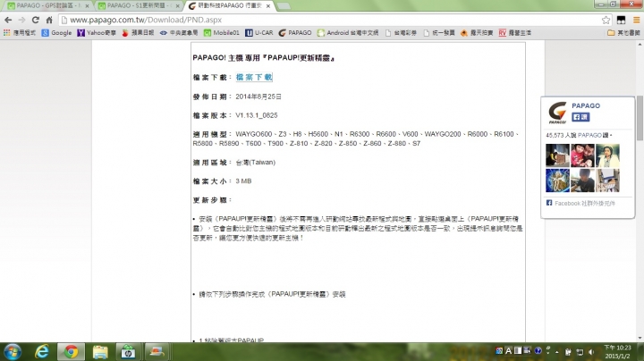The image size is (644, 361).
Task: Open the 應用程式 apps bookmark
Action: click(x=20, y=33)
